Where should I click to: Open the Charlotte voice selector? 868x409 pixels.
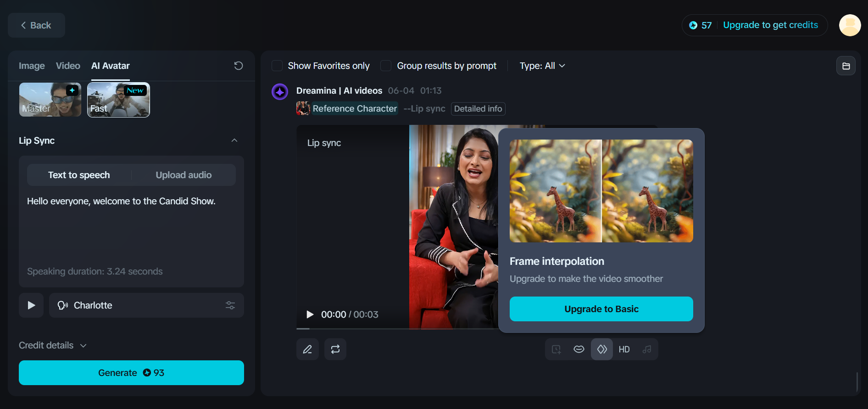pyautogui.click(x=146, y=305)
